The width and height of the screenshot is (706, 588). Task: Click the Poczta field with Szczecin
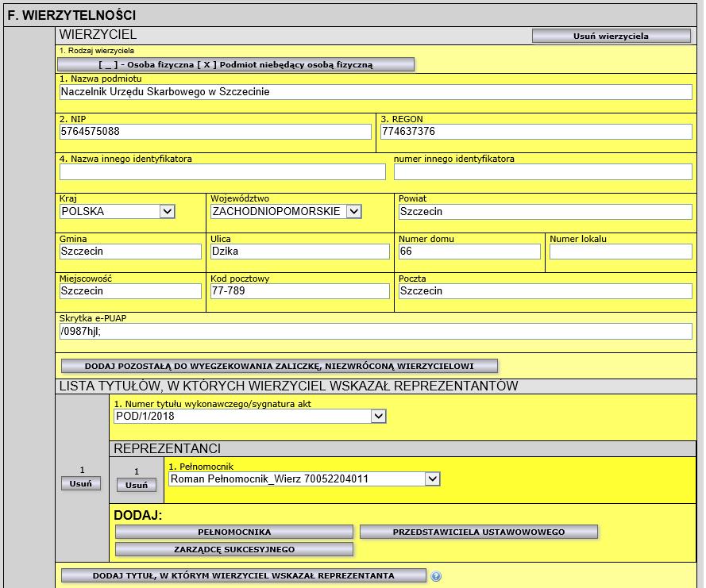546,291
